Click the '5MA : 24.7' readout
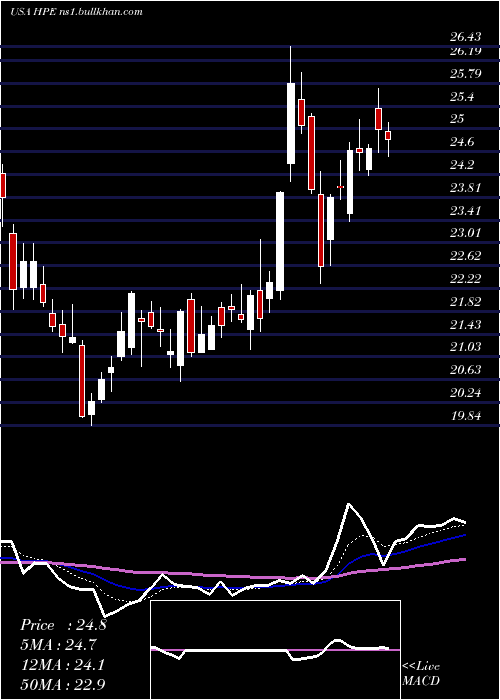 tap(58, 645)
